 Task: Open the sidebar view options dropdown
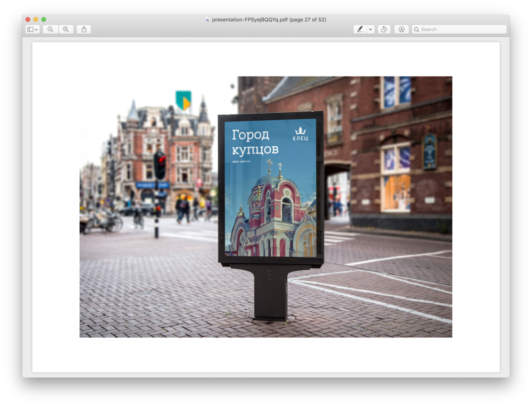point(37,29)
